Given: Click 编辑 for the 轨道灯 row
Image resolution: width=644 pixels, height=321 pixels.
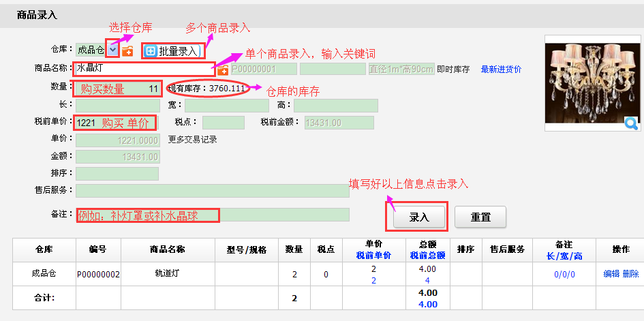Looking at the screenshot, I should (611, 274).
